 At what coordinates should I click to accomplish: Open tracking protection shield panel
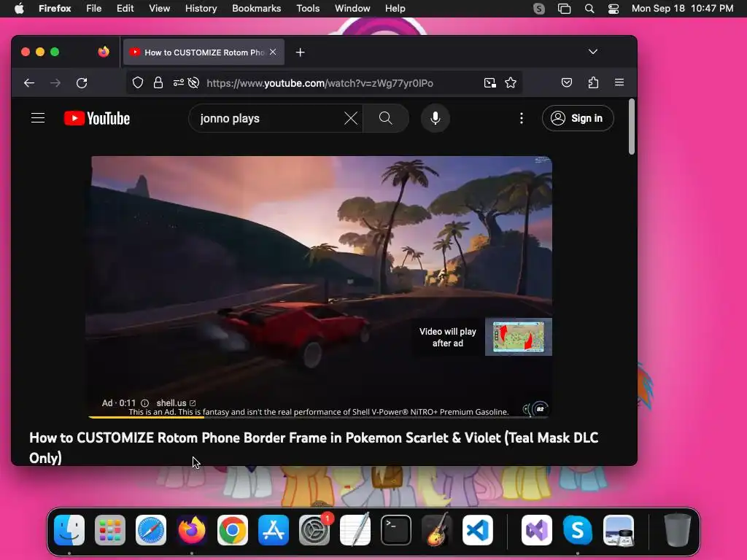pos(138,83)
